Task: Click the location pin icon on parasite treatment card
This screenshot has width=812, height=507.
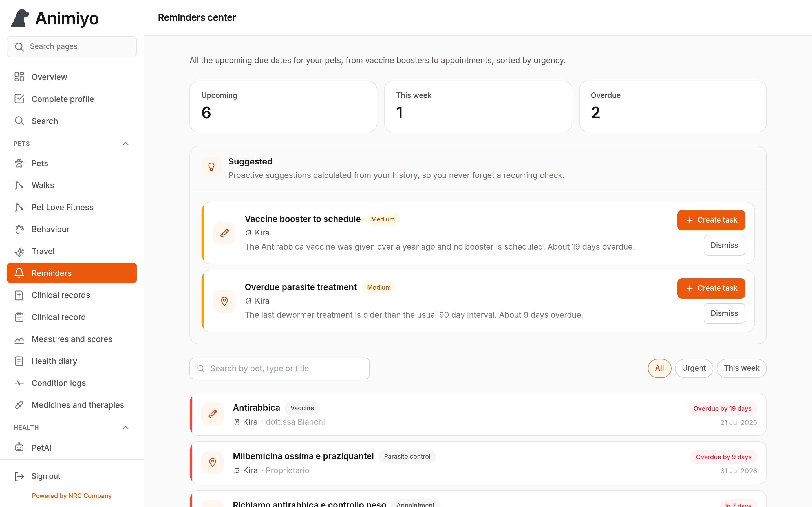Action: coord(224,301)
